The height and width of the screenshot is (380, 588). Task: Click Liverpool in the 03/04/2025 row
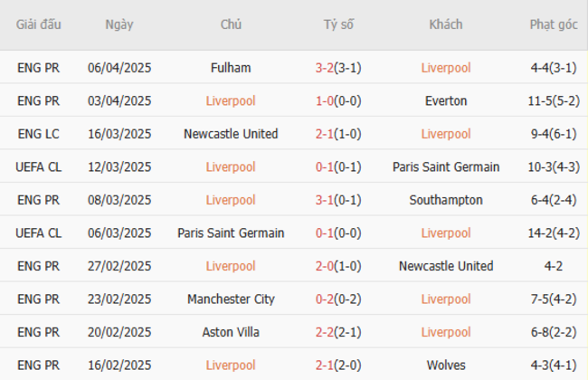231,100
